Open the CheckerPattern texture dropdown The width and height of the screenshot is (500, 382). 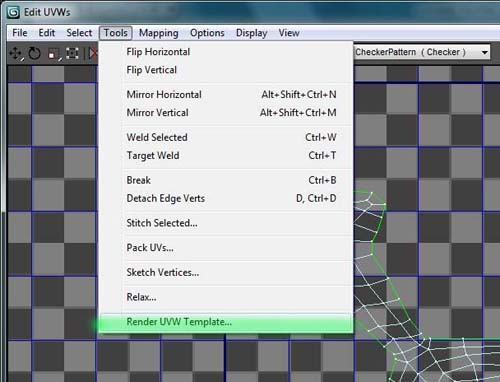point(422,52)
